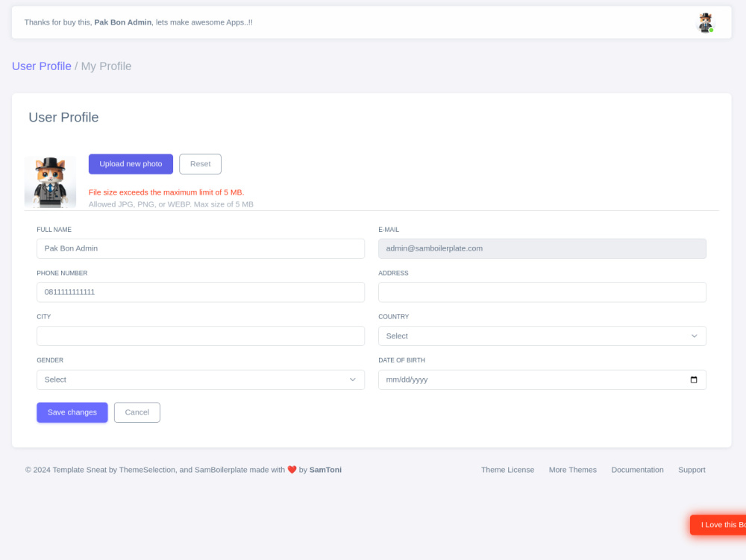Click the profile photo thumbnail
This screenshot has height=560, width=746.
coord(51,182)
